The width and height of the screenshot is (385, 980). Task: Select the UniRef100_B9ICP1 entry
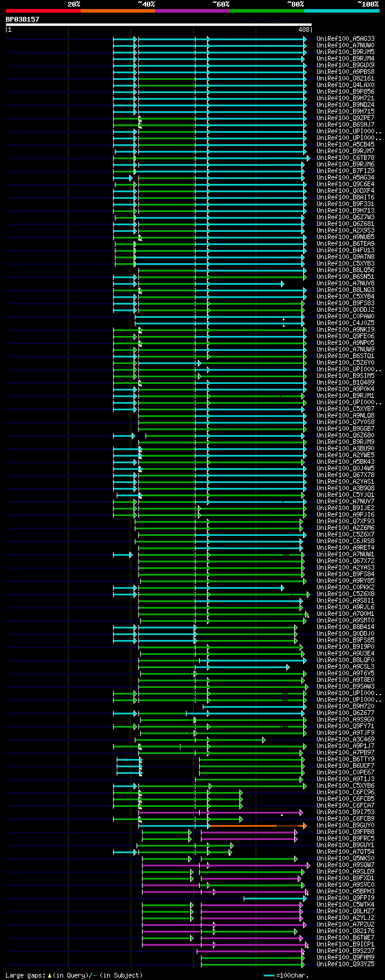(345, 944)
